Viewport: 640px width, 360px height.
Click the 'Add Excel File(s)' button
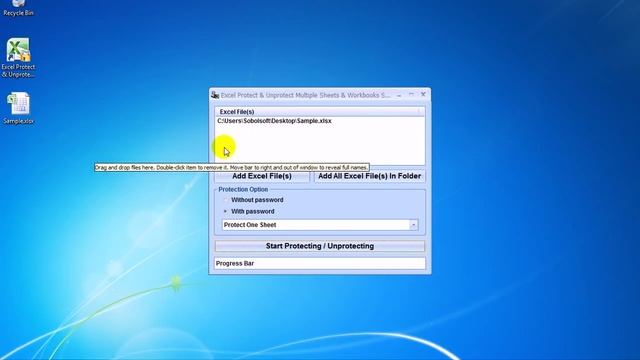[262, 176]
